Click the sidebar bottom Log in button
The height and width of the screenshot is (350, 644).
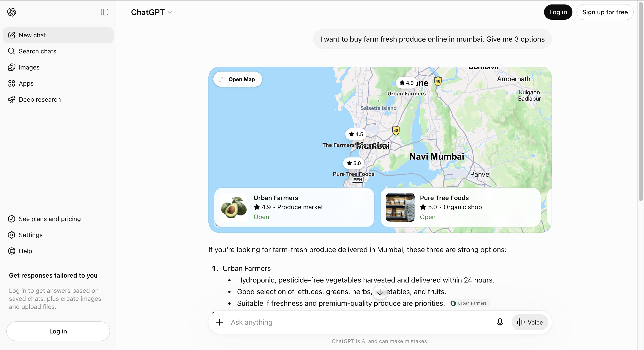pyautogui.click(x=58, y=331)
